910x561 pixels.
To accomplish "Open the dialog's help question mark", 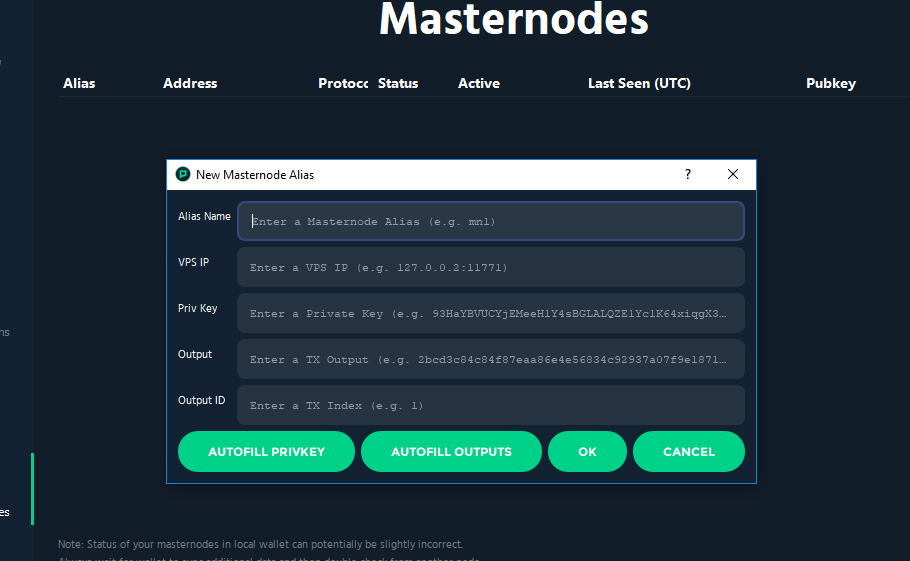I will (x=688, y=174).
